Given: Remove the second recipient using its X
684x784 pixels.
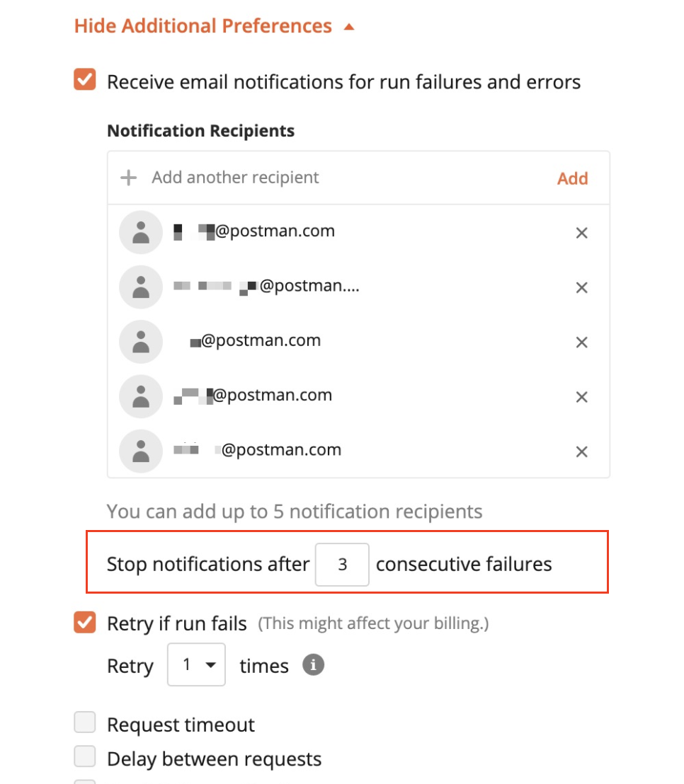Looking at the screenshot, I should [x=581, y=287].
